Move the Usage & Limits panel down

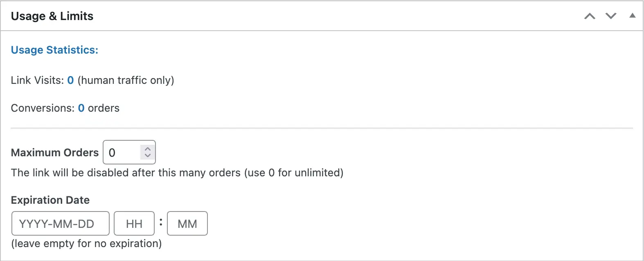pyautogui.click(x=611, y=16)
